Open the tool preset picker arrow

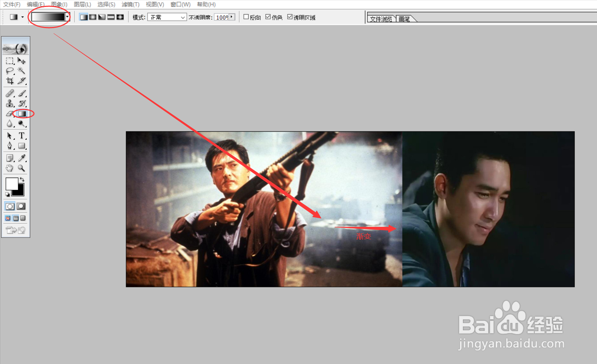click(22, 17)
